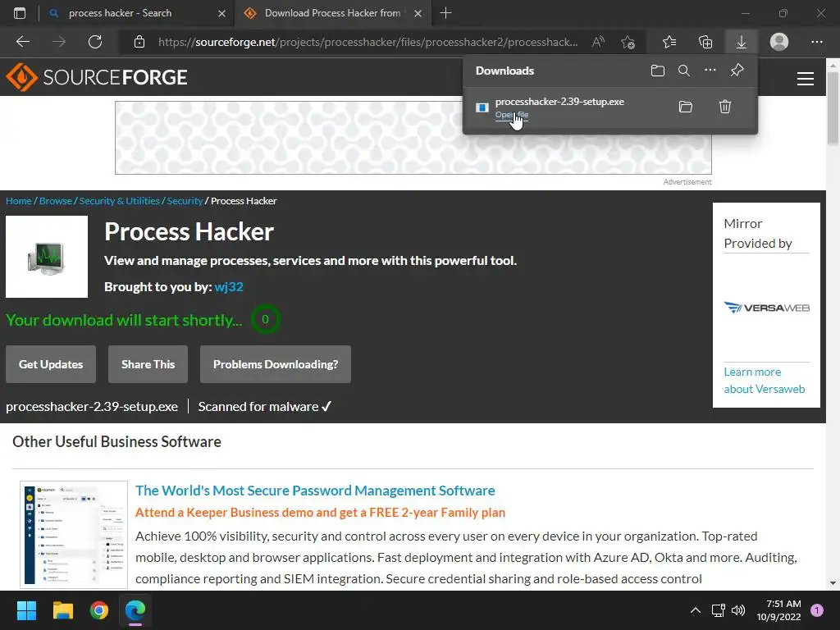Close the Download Process Hacker tab

(x=418, y=13)
